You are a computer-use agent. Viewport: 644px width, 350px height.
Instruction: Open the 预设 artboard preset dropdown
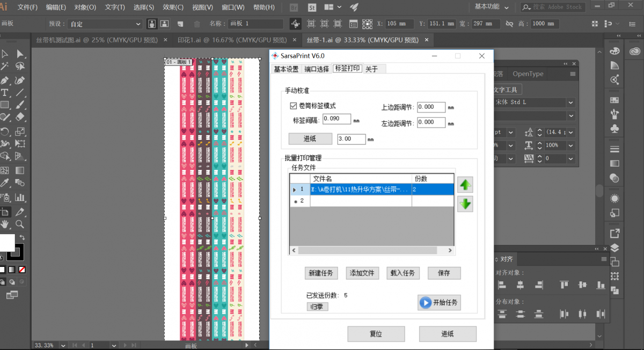(x=105, y=24)
